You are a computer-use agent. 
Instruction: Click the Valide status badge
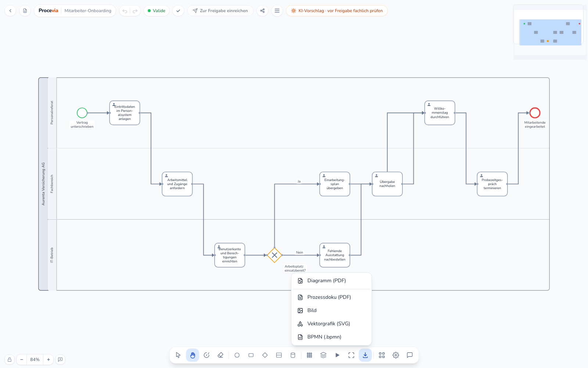(x=157, y=11)
